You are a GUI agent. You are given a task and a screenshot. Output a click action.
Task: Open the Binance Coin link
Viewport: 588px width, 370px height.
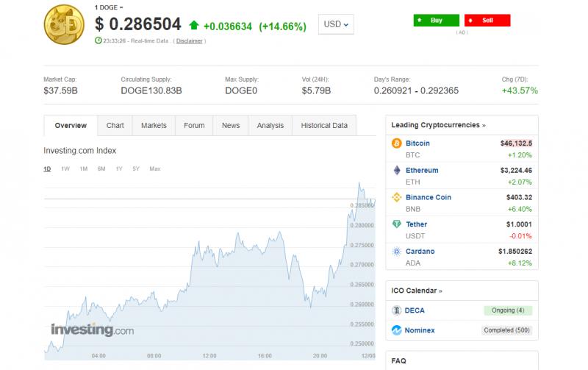click(429, 197)
